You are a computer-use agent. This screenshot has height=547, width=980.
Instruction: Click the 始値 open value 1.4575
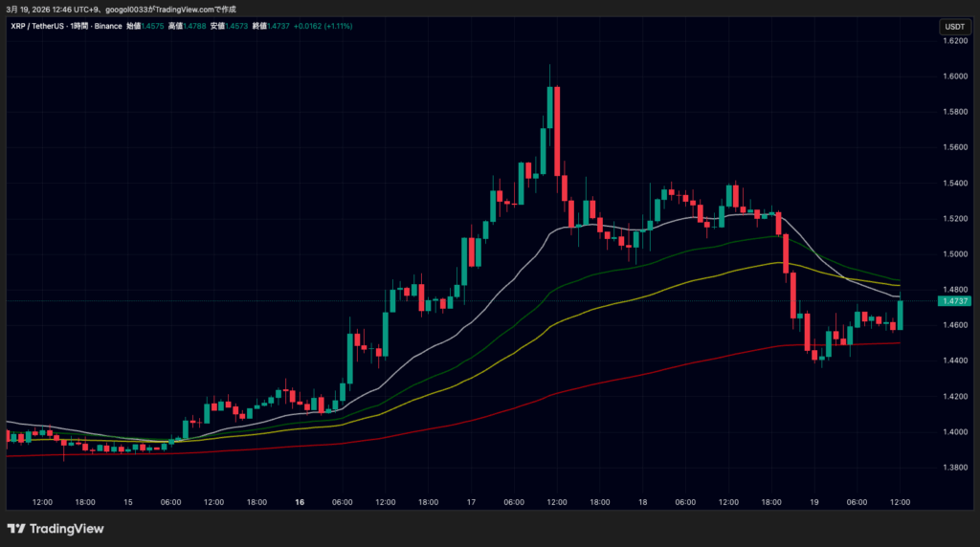coord(153,26)
